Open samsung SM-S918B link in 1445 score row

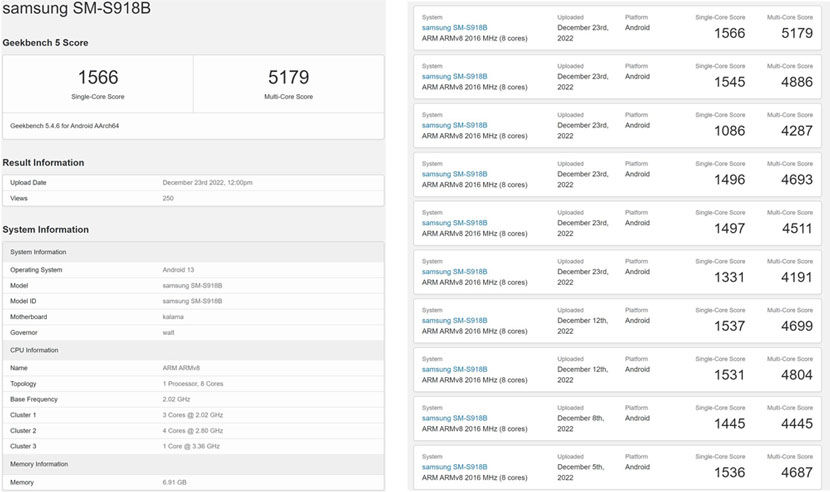pos(454,418)
